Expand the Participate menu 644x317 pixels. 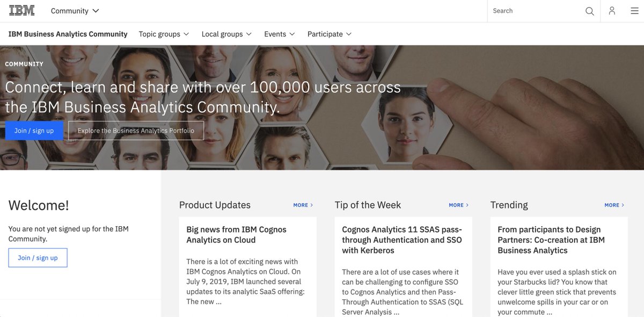pyautogui.click(x=330, y=34)
